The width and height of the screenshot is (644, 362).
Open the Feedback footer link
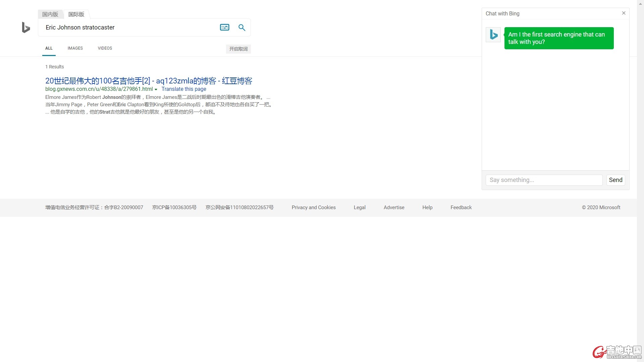461,207
